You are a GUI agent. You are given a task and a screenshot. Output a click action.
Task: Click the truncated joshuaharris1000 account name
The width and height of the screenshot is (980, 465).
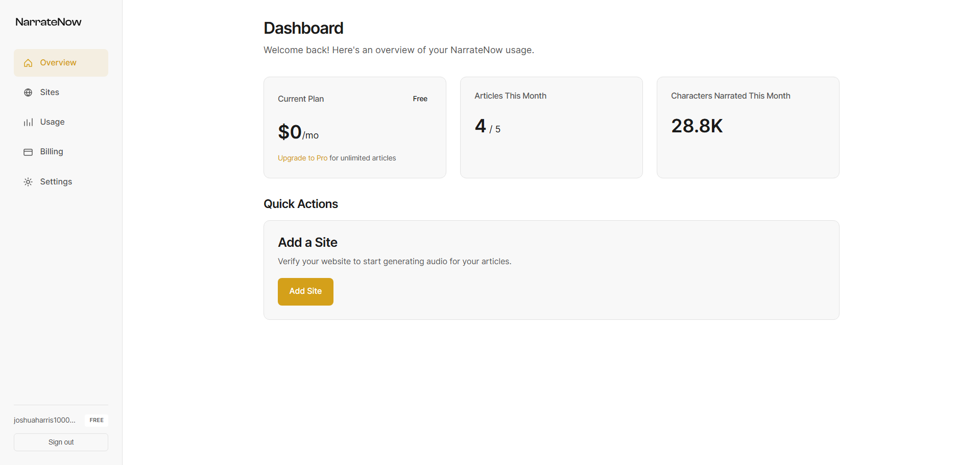44,421
